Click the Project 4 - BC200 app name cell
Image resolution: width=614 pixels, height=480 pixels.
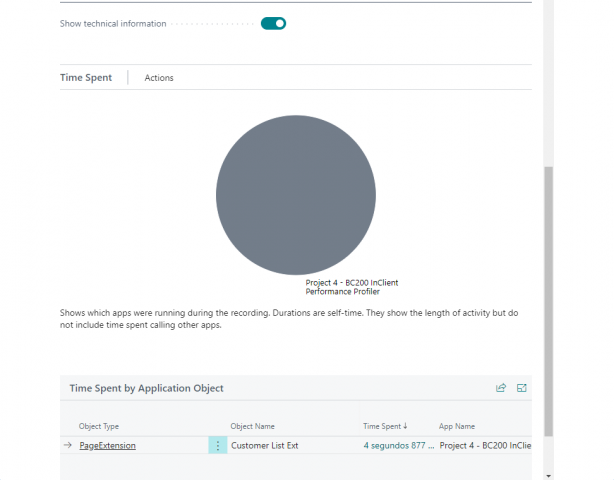point(484,446)
